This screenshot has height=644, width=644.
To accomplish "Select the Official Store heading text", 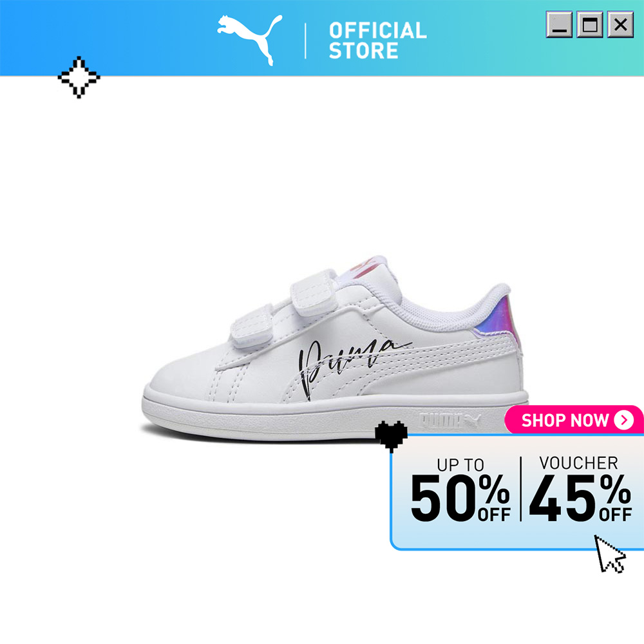I will [377, 41].
